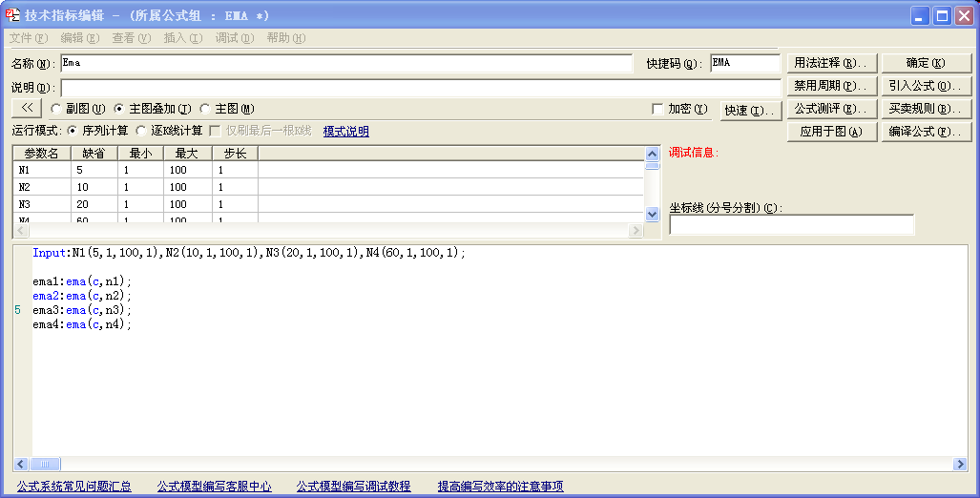Click the 调试信息 label

(694, 153)
